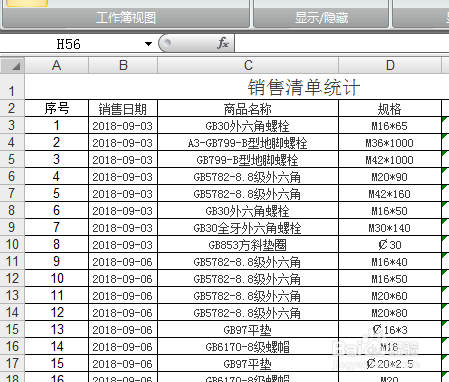Select row 1 header

coord(12,86)
